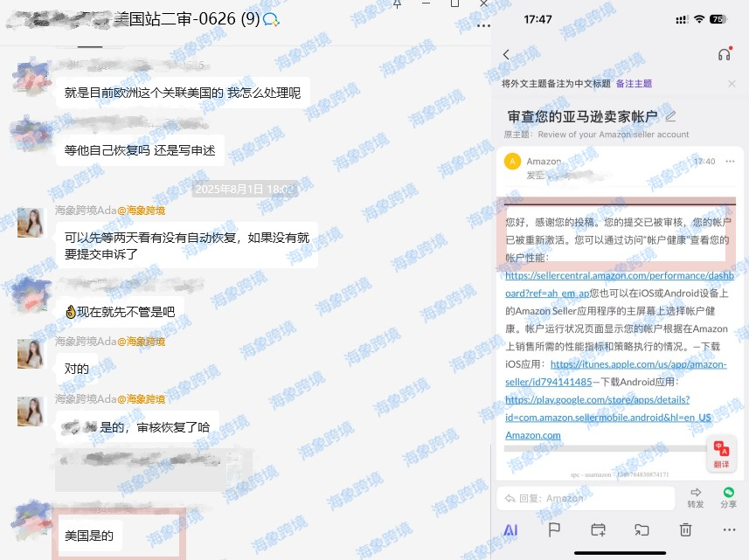
Task: Edit the email subject with pencil icon
Action: point(670,115)
